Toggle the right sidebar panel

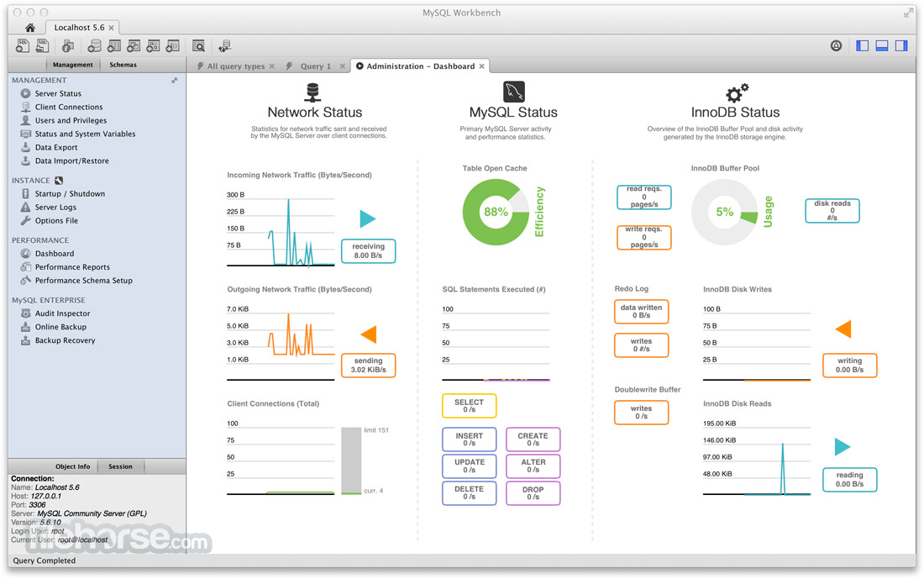901,45
